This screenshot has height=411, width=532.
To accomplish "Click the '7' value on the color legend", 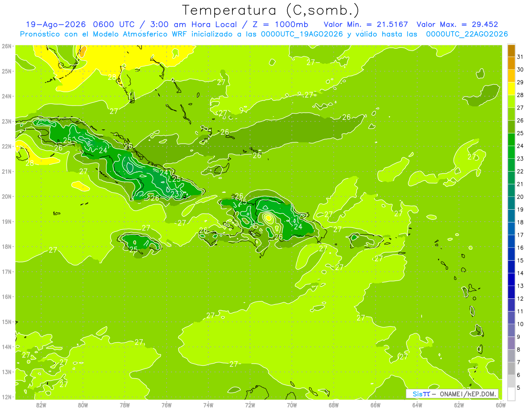I will coord(519,363).
